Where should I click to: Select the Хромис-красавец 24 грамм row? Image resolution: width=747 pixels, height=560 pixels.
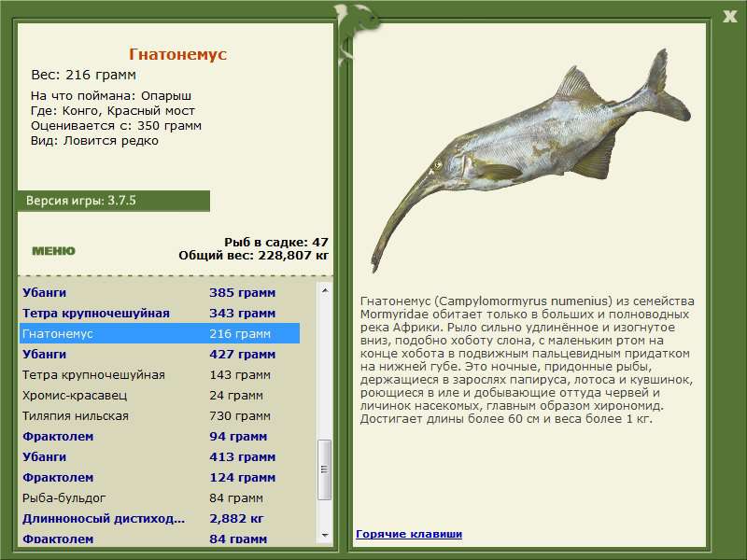pos(160,395)
